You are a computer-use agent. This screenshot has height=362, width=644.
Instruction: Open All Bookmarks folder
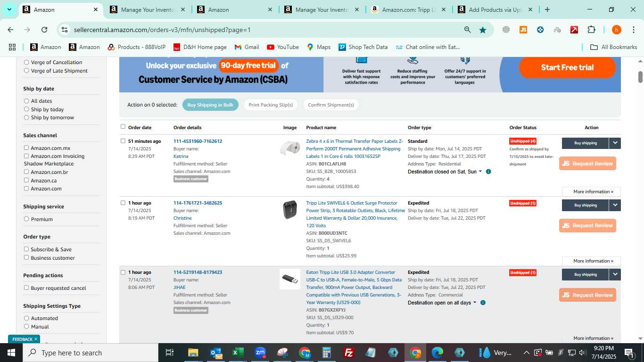click(x=614, y=47)
